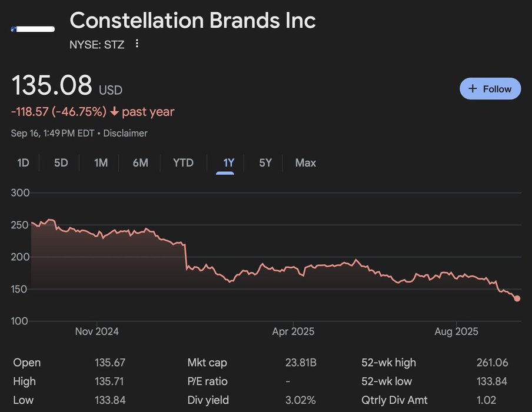Open the Disclaimer link

[125, 133]
